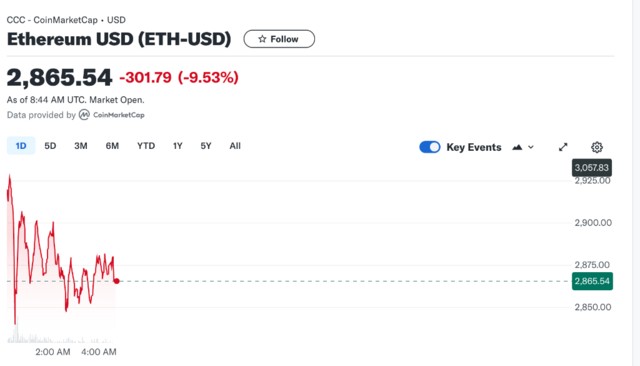Switch to the 1Y range
This screenshot has width=640, height=366.
coord(178,146)
